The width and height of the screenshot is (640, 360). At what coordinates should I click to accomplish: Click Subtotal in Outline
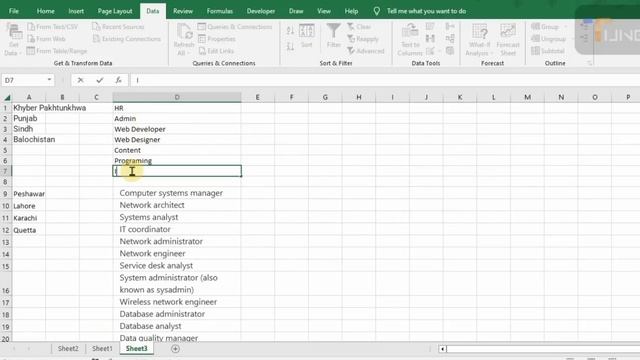click(548, 51)
